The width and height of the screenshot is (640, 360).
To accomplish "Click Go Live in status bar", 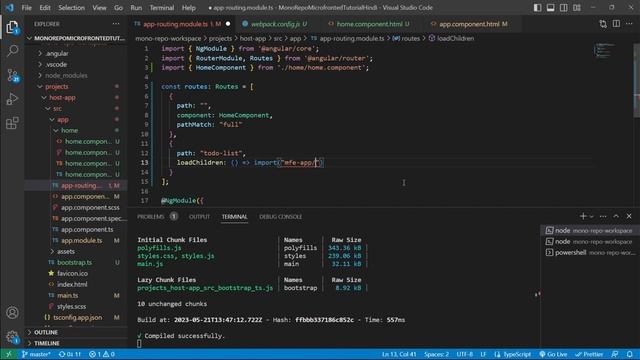I will (x=553, y=354).
